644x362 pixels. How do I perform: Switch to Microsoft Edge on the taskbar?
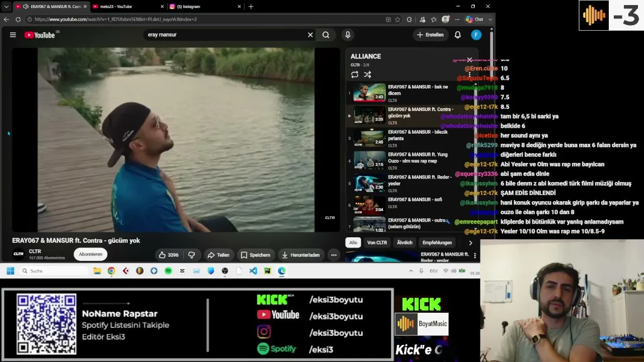point(282,271)
